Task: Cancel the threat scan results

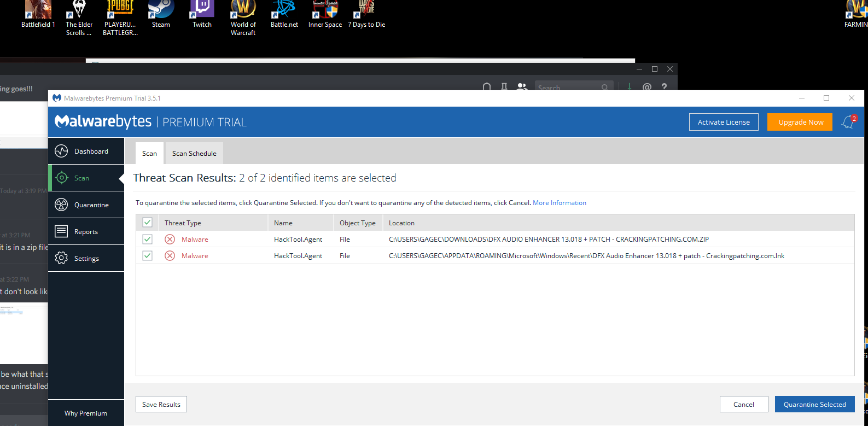Action: tap(744, 404)
